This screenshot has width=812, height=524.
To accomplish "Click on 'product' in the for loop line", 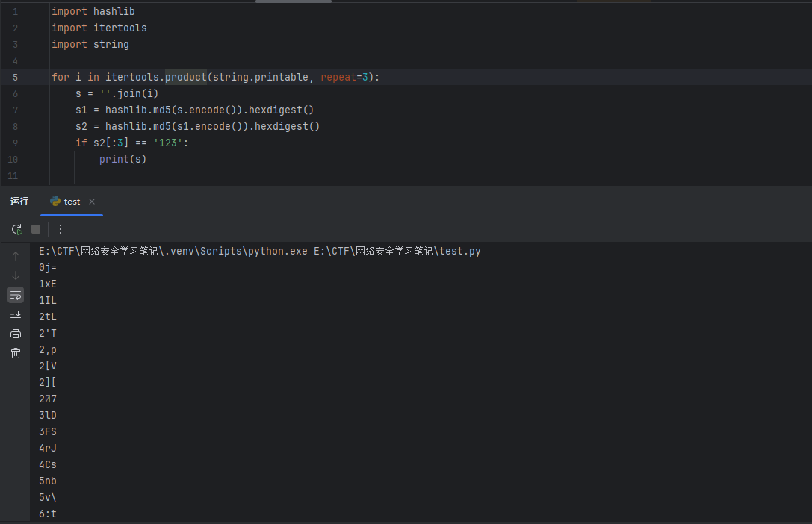I will click(185, 77).
